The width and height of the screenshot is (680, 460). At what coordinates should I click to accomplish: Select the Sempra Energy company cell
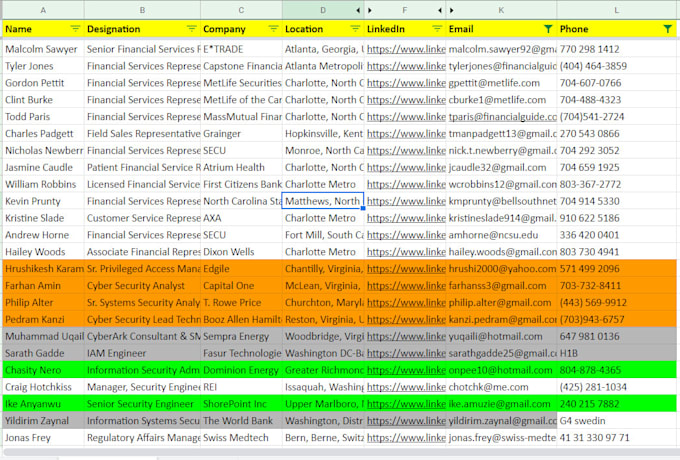point(241,336)
